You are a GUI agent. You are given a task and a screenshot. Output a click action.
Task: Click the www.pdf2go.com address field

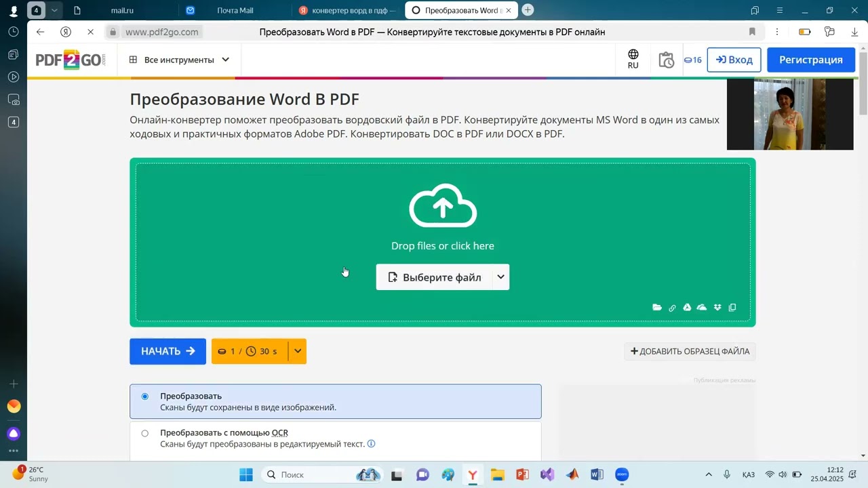pos(161,32)
